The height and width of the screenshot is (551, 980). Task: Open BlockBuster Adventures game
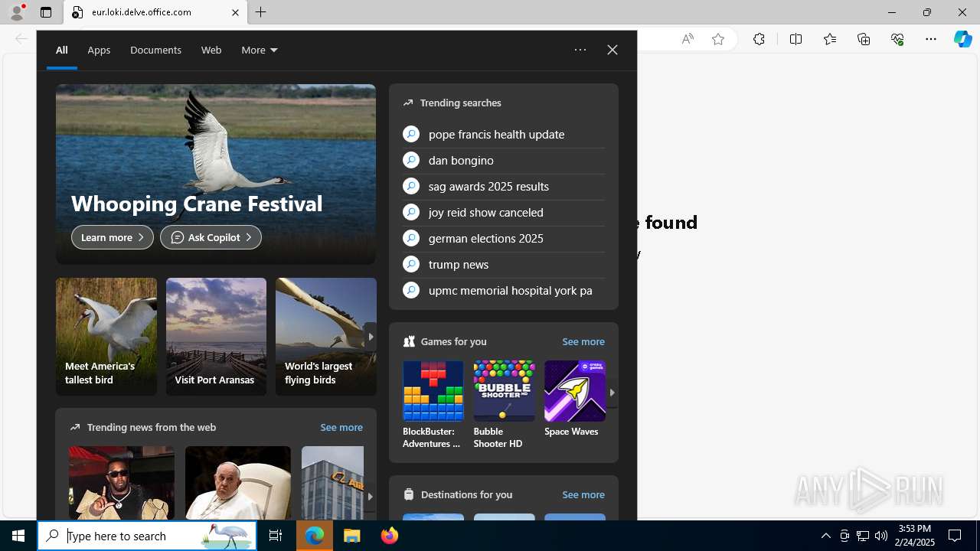[433, 405]
